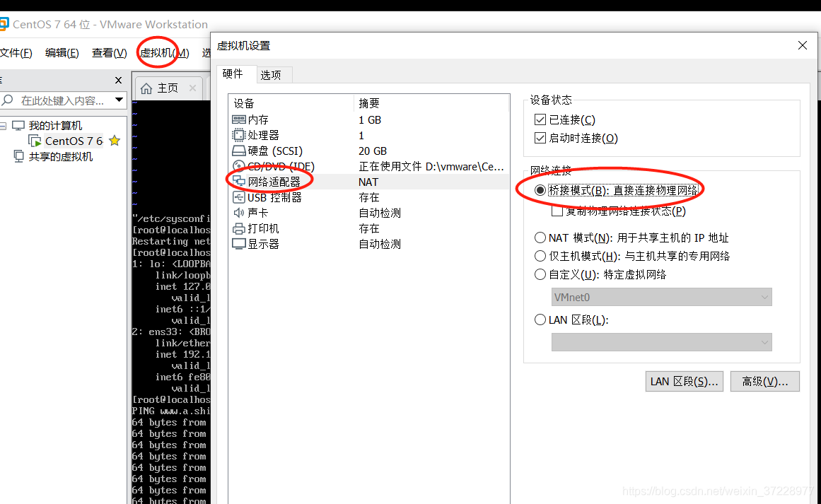Click the 20 GB disk summary value
821x504 pixels.
coord(373,151)
